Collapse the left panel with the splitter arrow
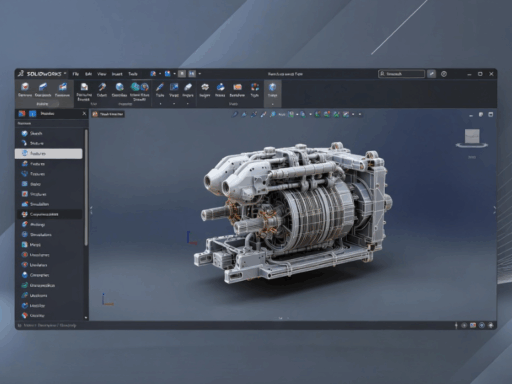 coord(91,210)
